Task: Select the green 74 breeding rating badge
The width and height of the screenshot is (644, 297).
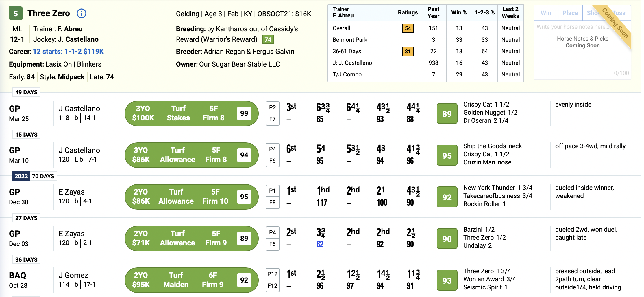Action: (268, 39)
